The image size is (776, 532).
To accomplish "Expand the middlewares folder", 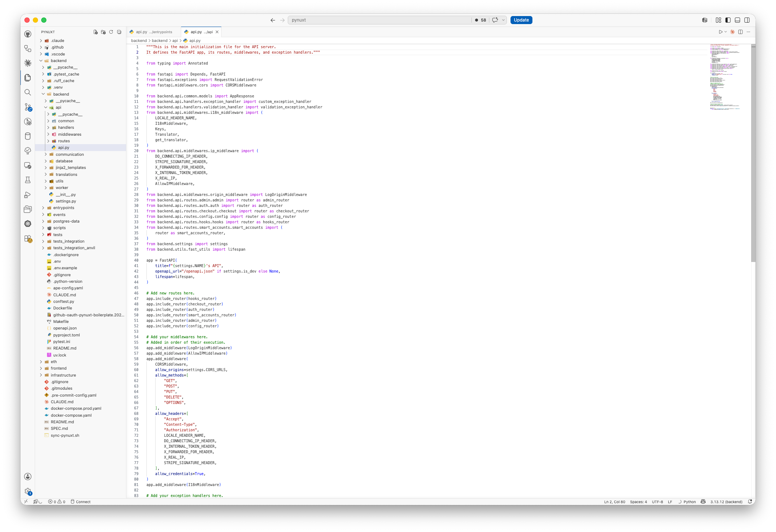I will [48, 134].
